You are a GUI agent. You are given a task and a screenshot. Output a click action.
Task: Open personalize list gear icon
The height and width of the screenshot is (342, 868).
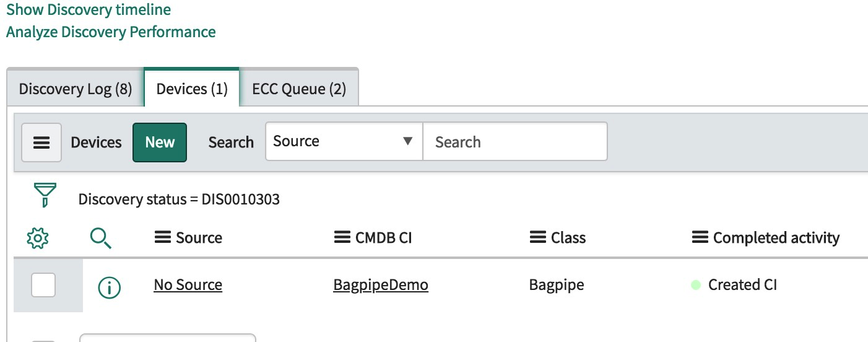pyautogui.click(x=38, y=238)
